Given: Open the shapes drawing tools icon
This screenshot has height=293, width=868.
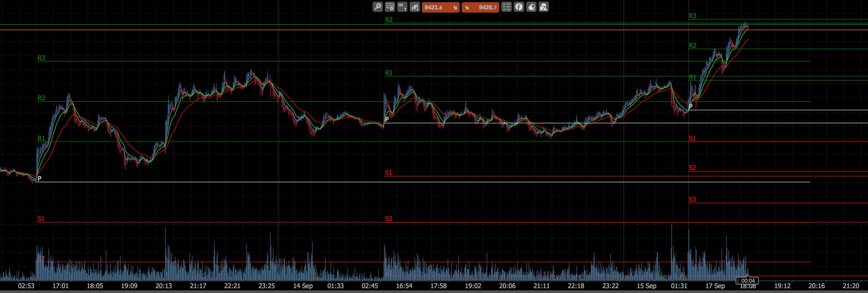Looking at the screenshot, I should coord(543,7).
